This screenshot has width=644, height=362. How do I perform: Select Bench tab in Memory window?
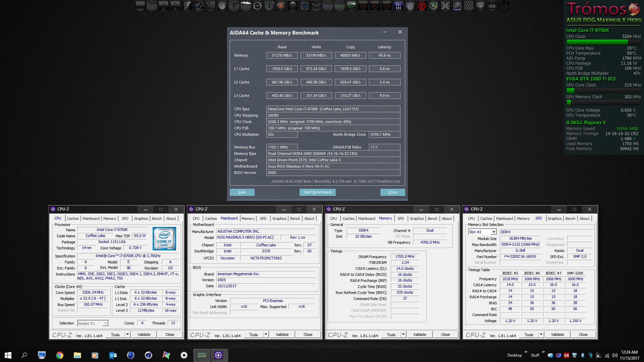coord(432,219)
